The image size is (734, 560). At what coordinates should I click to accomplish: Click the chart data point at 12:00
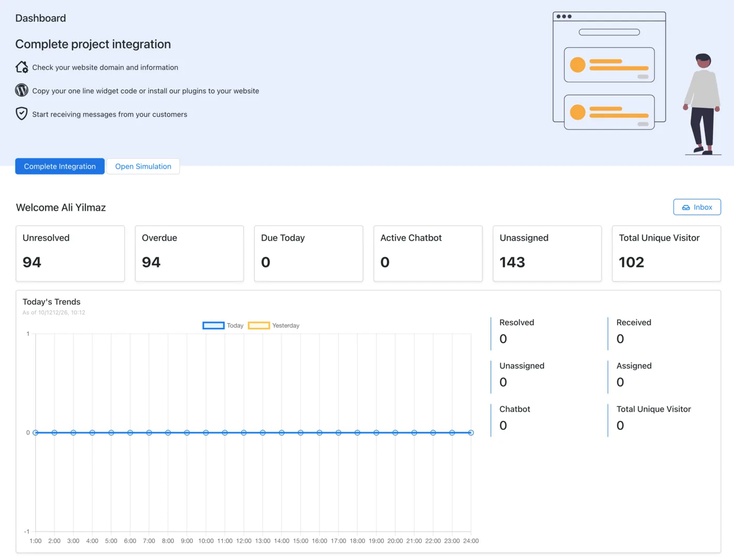pyautogui.click(x=244, y=433)
